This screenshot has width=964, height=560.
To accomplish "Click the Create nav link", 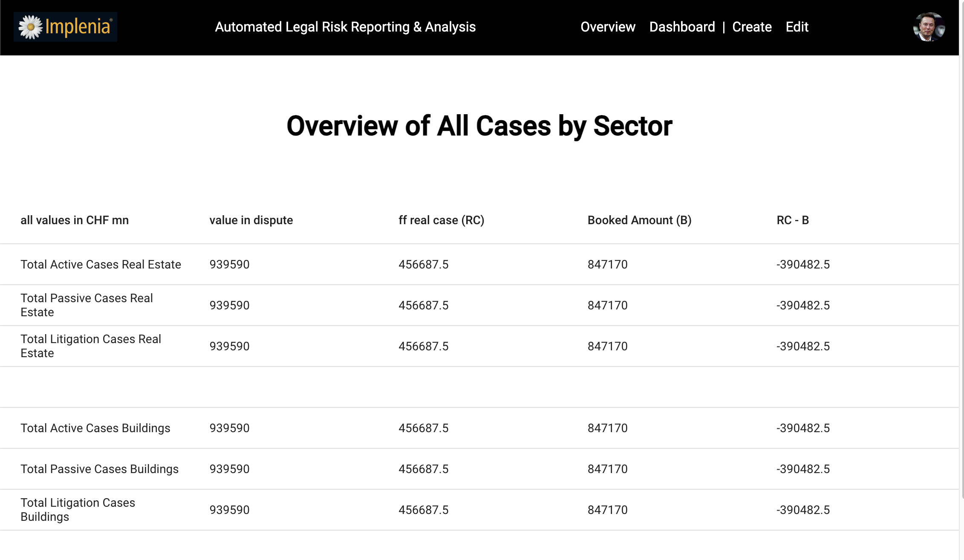I will tap(752, 27).
